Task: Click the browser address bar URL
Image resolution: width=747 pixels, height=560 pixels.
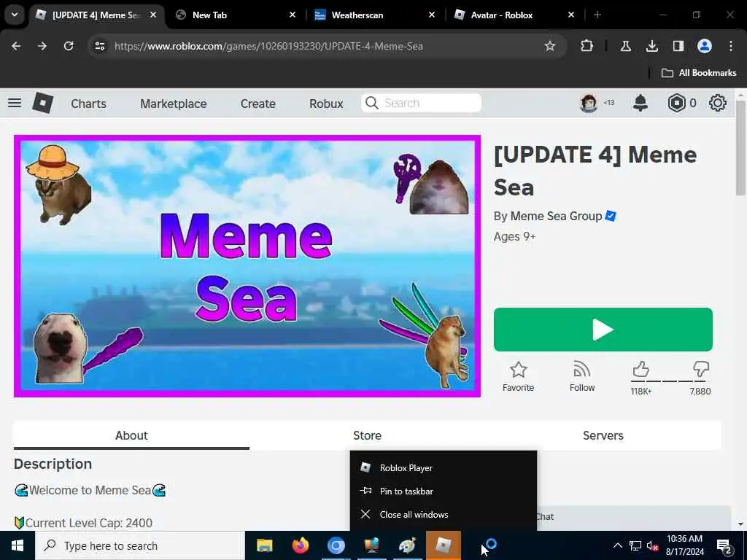Action: click(x=268, y=46)
